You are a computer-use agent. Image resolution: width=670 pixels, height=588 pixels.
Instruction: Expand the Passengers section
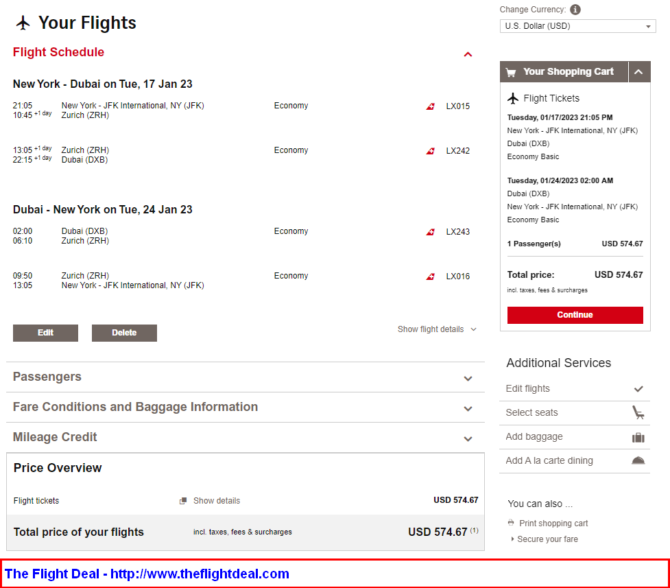[245, 377]
